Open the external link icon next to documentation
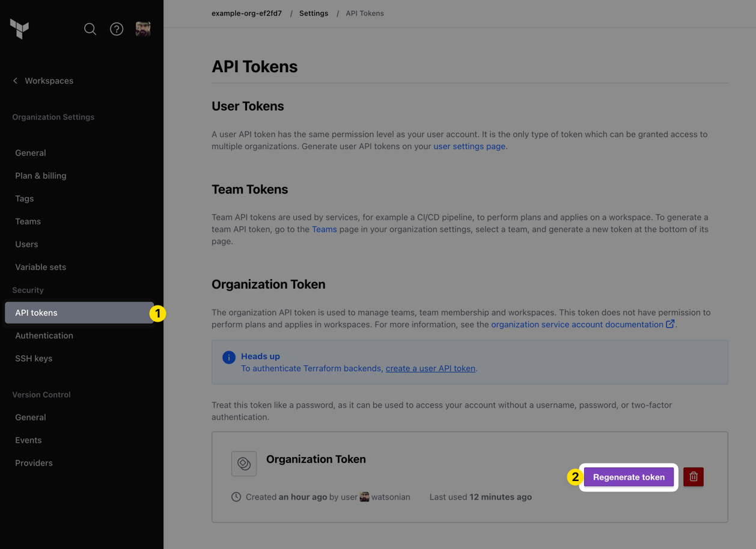Screen dimensions: 756x549 [x=670, y=324]
